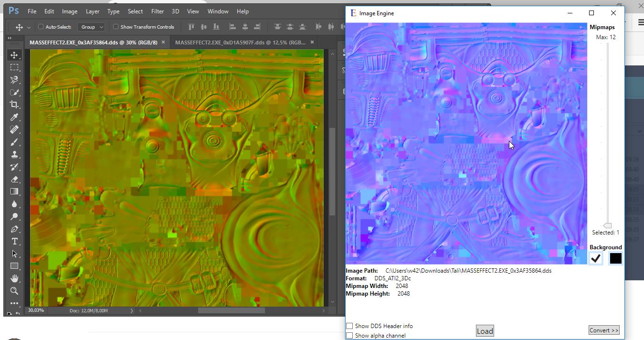
Task: Select the Zoom tool
Action: tap(14, 291)
